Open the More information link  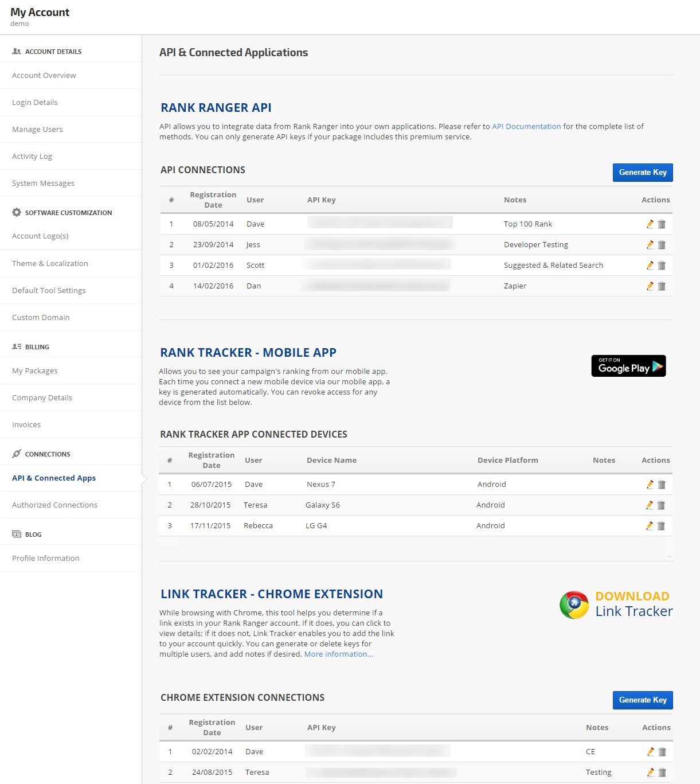pyautogui.click(x=339, y=654)
